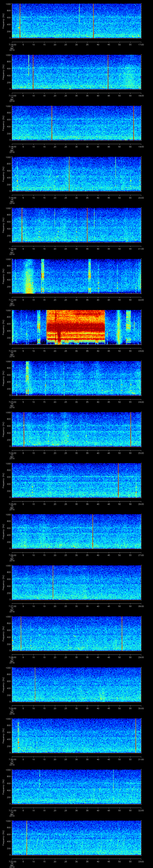Open the spectrogram panel starting at 7:31:00

(x=77, y=787)
